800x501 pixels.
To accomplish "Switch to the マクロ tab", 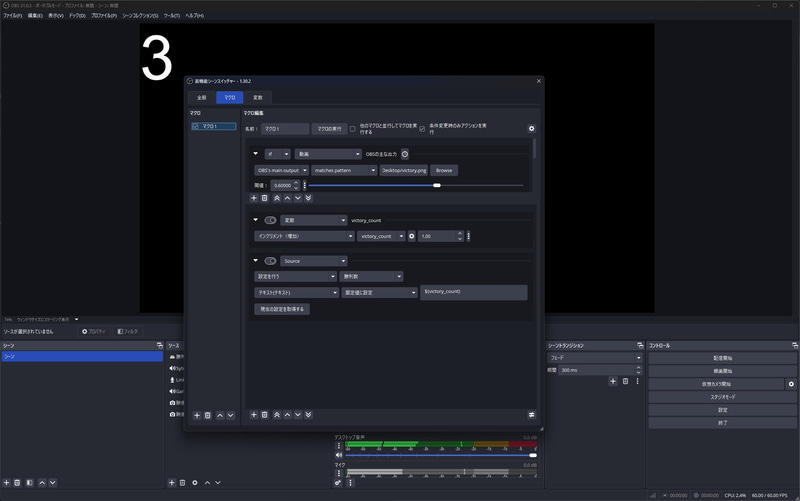I will click(x=230, y=97).
